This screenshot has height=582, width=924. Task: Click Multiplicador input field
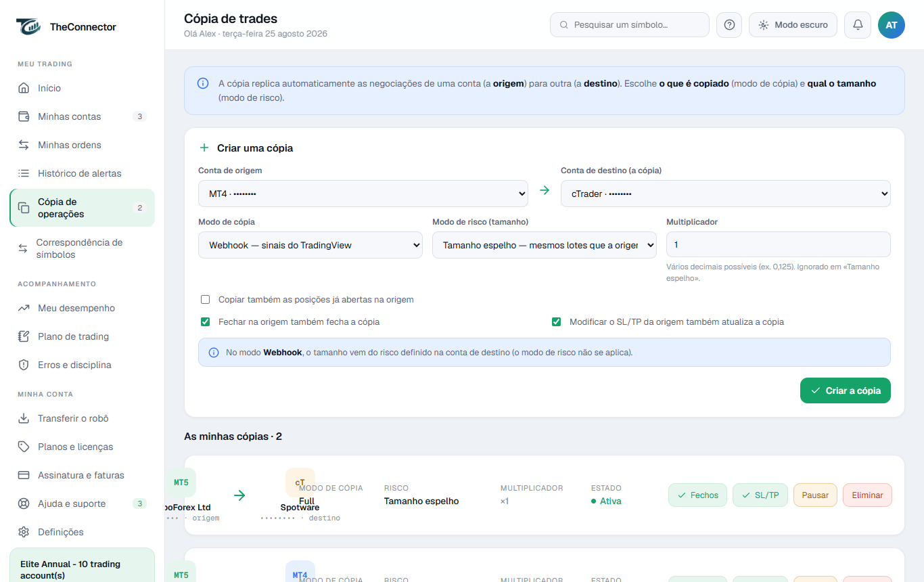(779, 245)
